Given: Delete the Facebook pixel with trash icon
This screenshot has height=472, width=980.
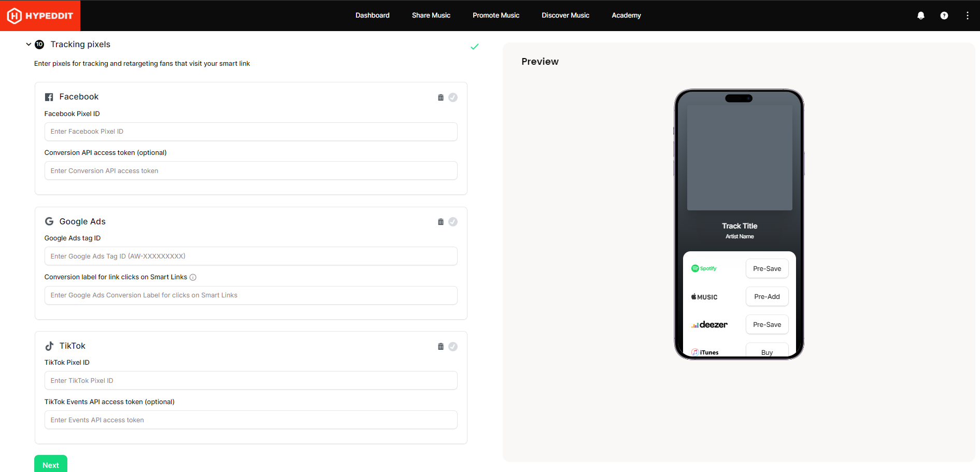Looking at the screenshot, I should point(441,97).
